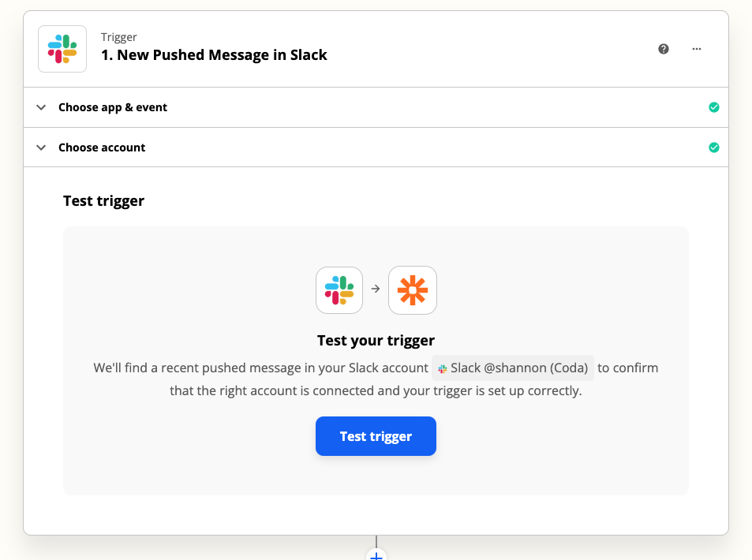The width and height of the screenshot is (752, 560).
Task: Select the "Choose app & event" section title
Action: coord(113,107)
